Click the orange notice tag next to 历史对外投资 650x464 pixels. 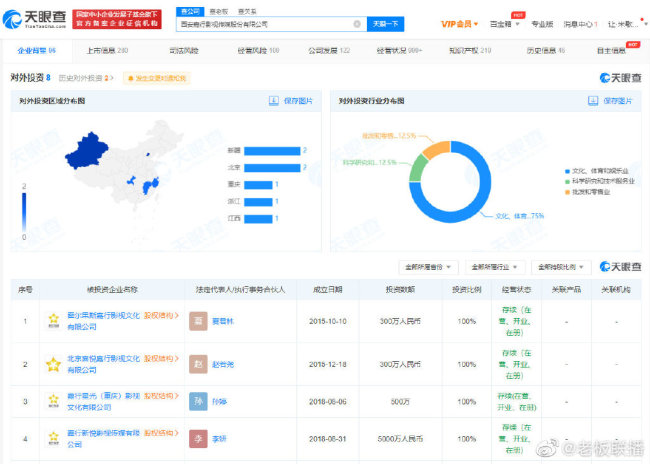click(x=157, y=78)
